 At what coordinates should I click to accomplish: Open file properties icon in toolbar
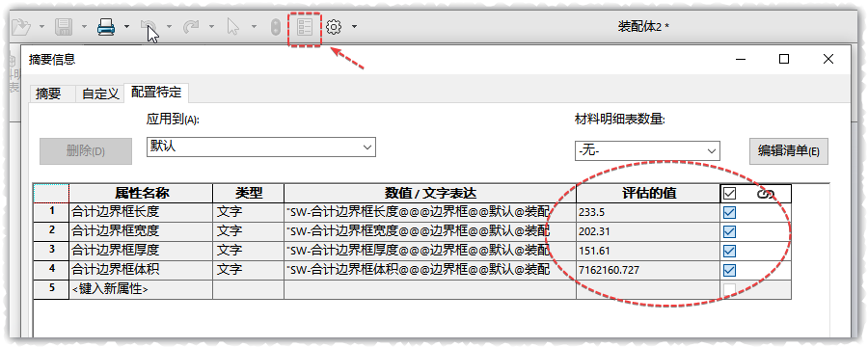(305, 26)
